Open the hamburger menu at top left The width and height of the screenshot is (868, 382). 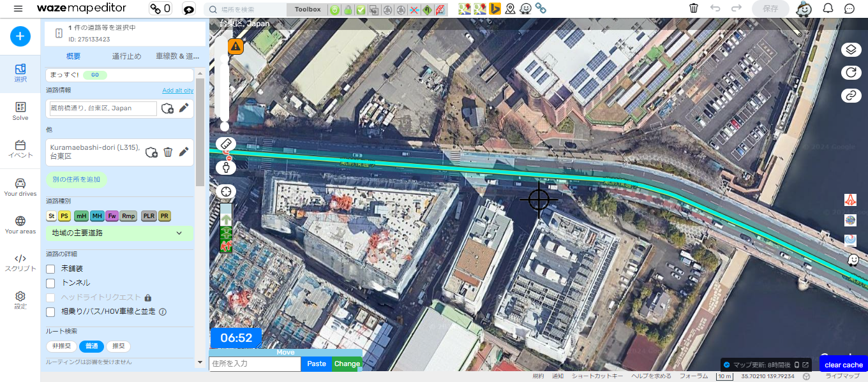(18, 8)
